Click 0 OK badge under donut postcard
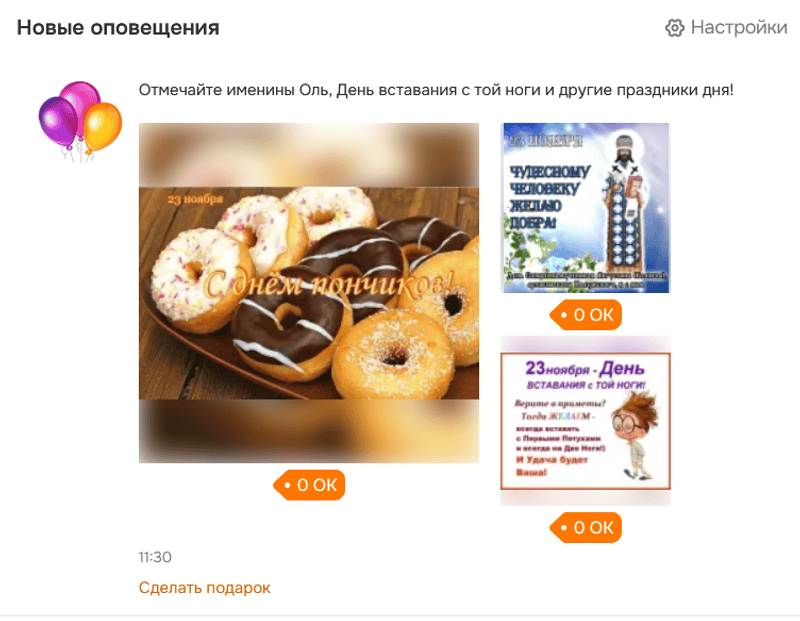The image size is (800, 621). tap(309, 485)
